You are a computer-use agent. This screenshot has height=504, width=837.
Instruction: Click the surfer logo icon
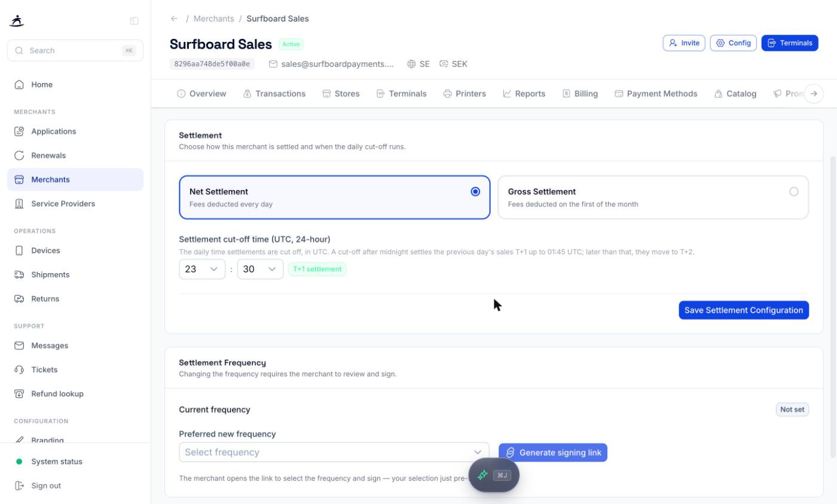point(17,21)
